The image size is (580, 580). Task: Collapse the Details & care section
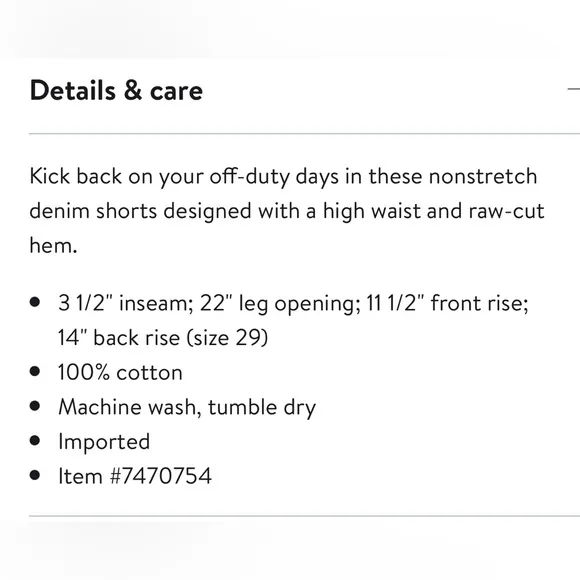[x=574, y=89]
